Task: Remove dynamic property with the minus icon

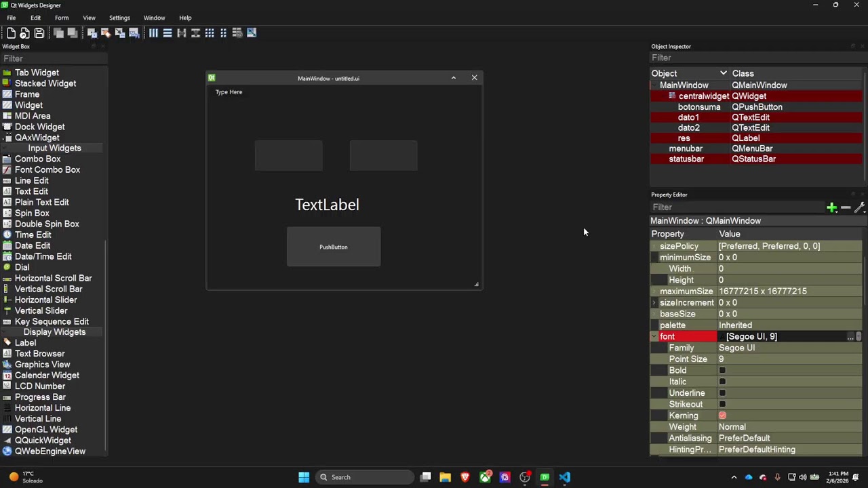Action: click(846, 207)
